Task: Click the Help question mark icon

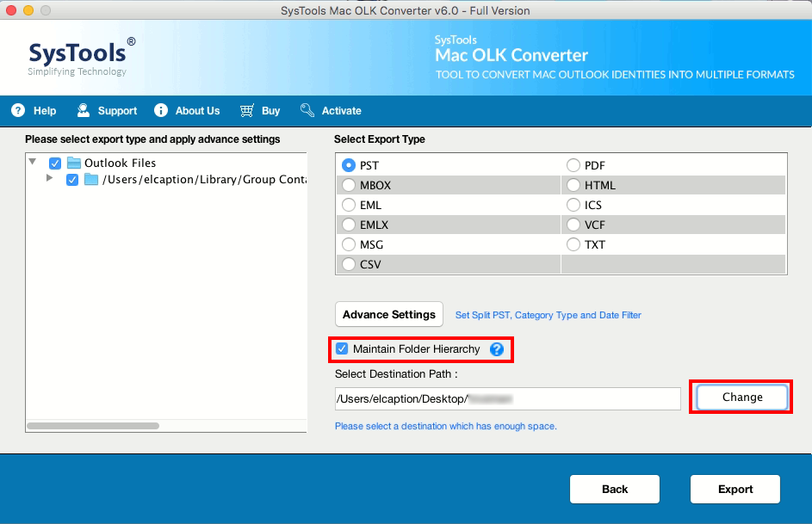Action: pos(18,110)
